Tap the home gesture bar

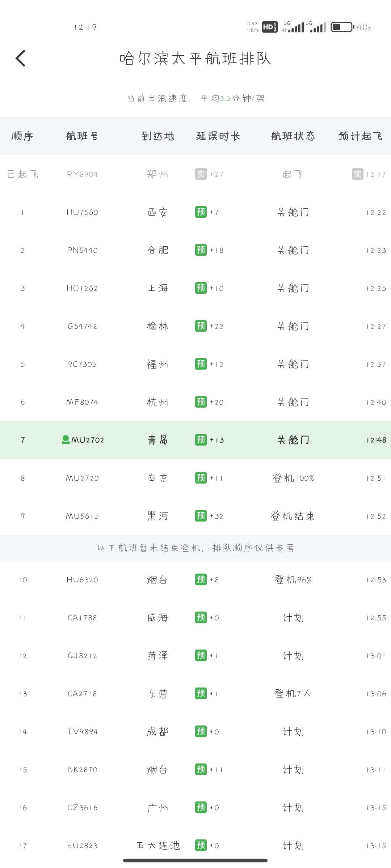[195, 860]
